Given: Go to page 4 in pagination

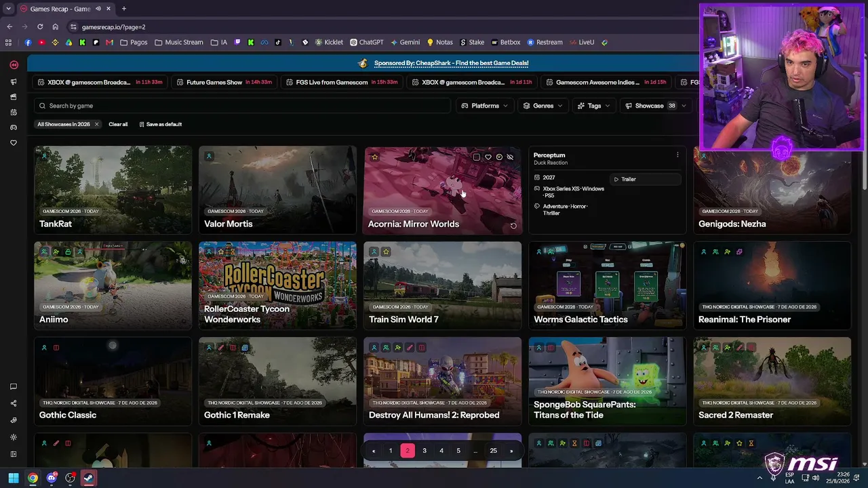Looking at the screenshot, I should pyautogui.click(x=441, y=451).
